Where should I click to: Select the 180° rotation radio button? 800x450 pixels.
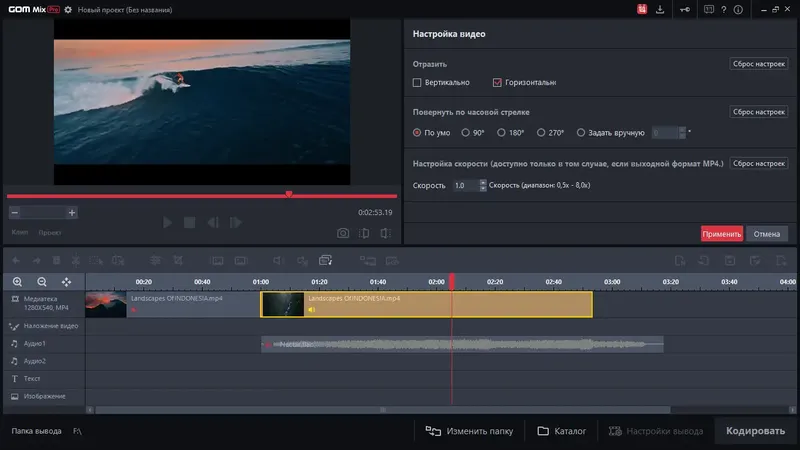[503, 132]
